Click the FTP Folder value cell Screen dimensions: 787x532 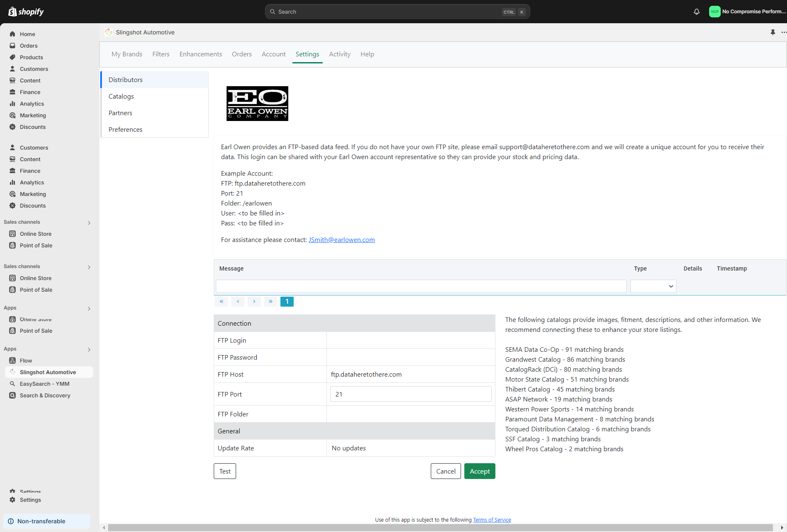[411, 414]
